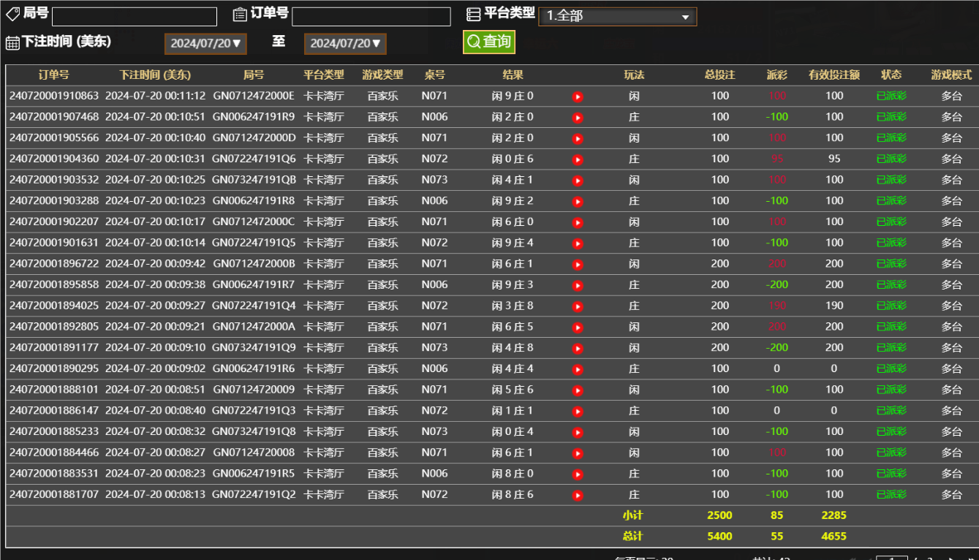Play the replay for order 240720001910863
The width and height of the screenshot is (979, 560).
tap(577, 96)
